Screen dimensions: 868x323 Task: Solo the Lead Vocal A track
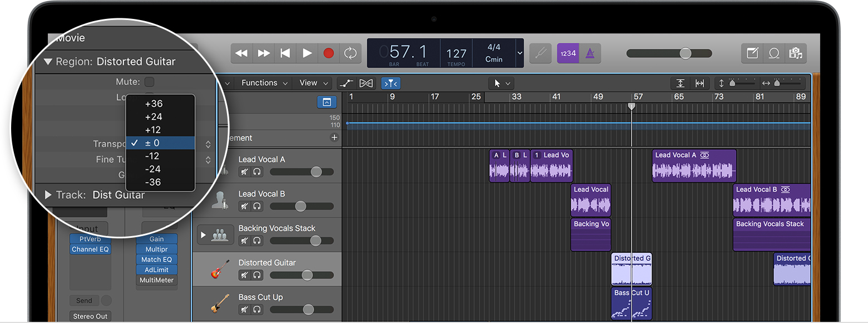tap(257, 172)
